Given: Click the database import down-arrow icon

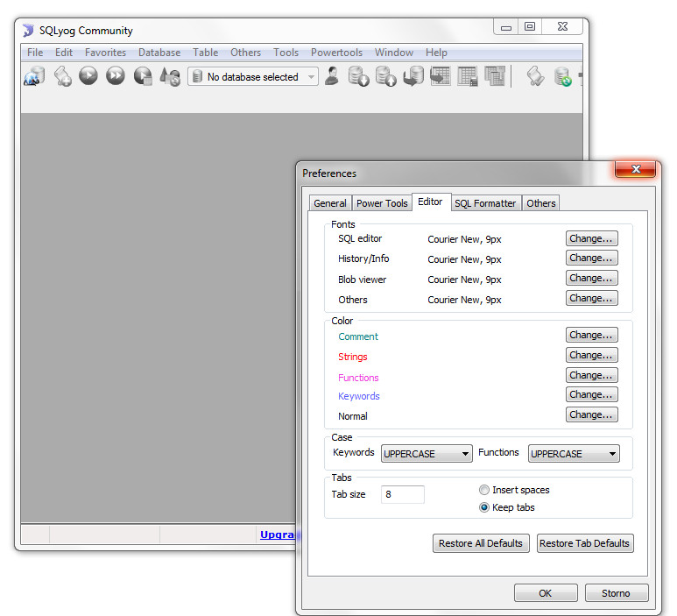Looking at the screenshot, I should coord(359,76).
